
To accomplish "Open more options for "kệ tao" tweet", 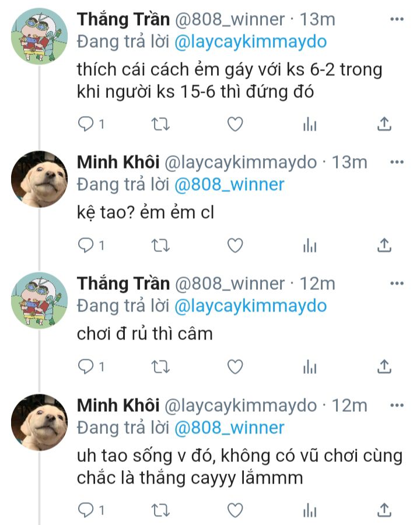I will (x=397, y=162).
